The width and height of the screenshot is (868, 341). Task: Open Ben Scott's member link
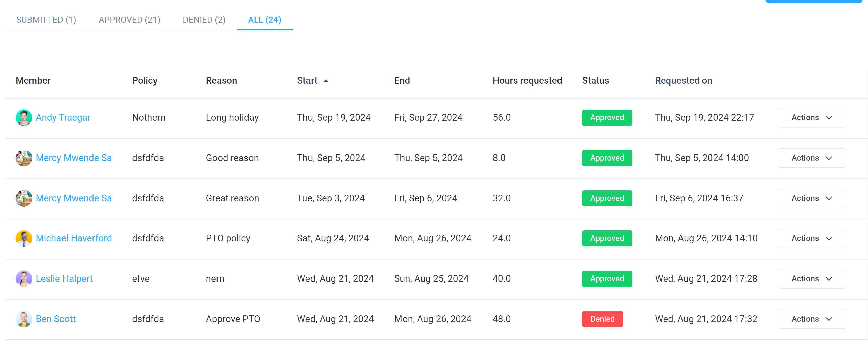pos(56,319)
